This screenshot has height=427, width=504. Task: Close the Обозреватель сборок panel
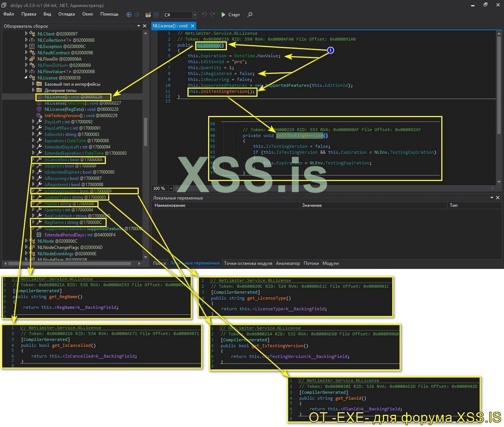coord(145,26)
